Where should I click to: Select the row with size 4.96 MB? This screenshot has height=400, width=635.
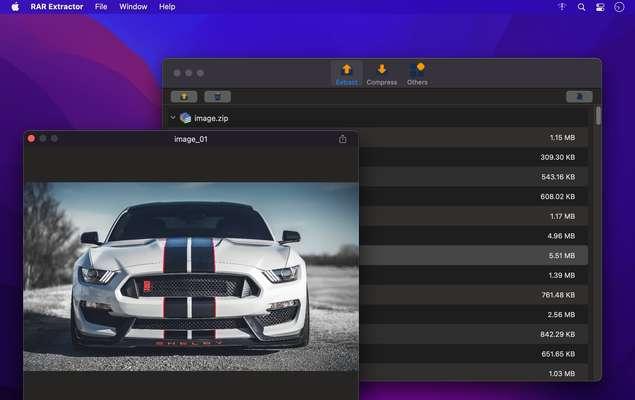coord(473,236)
